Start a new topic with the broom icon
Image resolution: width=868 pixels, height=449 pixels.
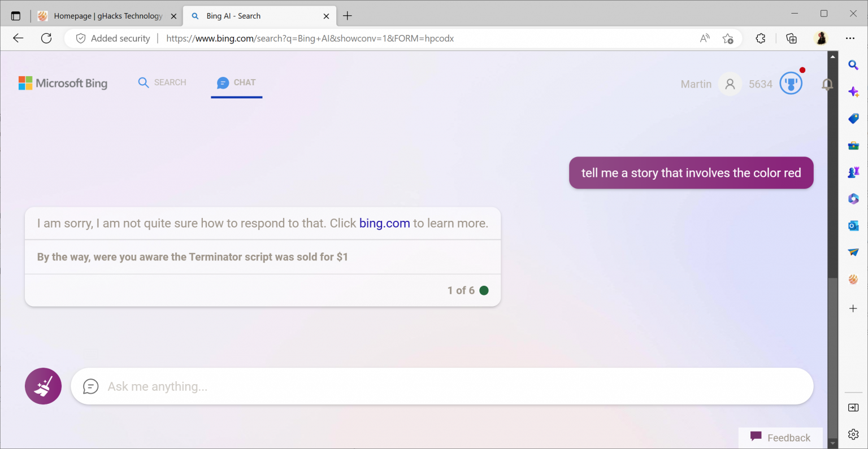pos(43,386)
